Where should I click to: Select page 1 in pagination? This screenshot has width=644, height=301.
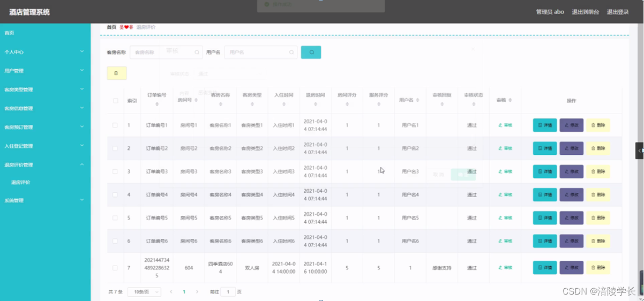[x=184, y=292]
